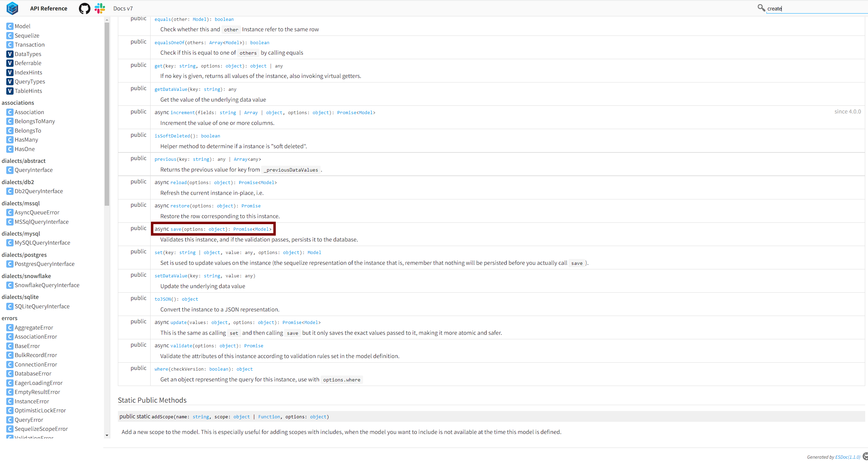Viewport: 868px width, 466px height.
Task: Jump to the reload method details
Action: (178, 183)
